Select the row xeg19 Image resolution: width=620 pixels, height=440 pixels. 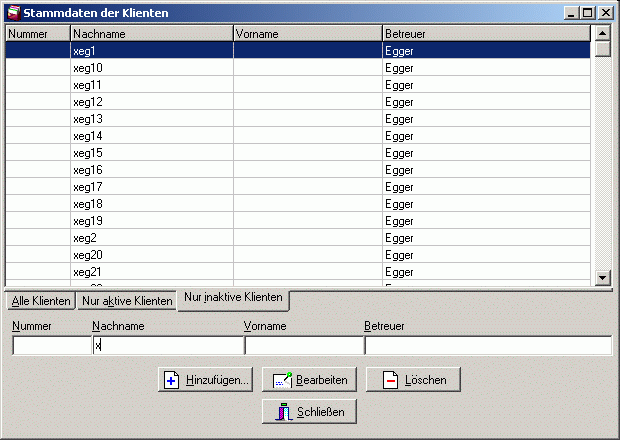[x=298, y=221]
